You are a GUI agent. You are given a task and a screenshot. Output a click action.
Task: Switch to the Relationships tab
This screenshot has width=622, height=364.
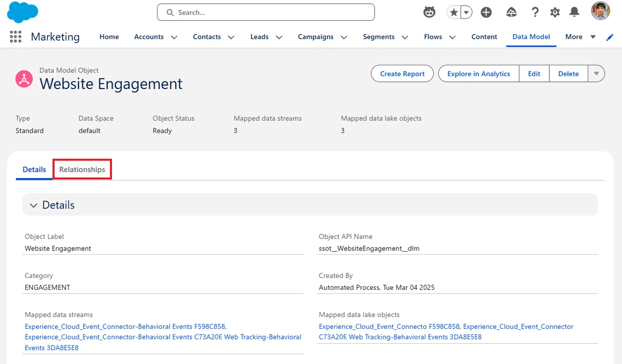(x=82, y=169)
